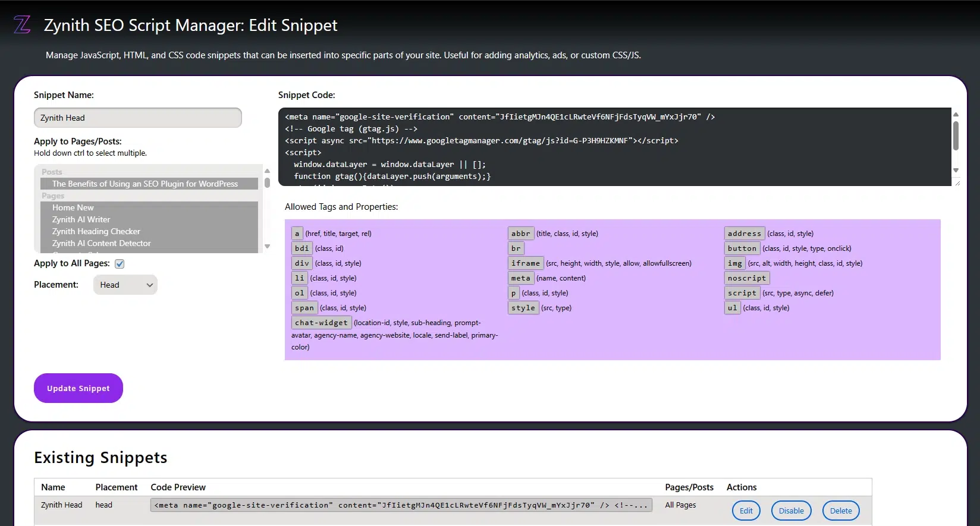Click the Edit button for Zynith Head

coord(746,511)
